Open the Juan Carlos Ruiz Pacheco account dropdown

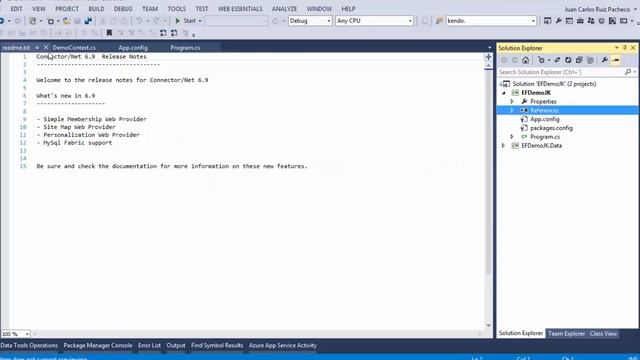tap(635, 9)
